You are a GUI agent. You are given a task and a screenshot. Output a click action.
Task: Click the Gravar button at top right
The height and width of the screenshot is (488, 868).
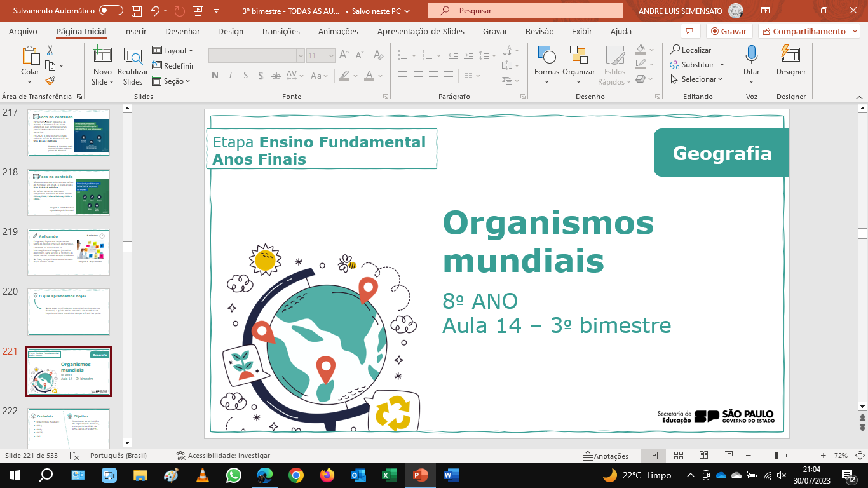[x=729, y=31]
